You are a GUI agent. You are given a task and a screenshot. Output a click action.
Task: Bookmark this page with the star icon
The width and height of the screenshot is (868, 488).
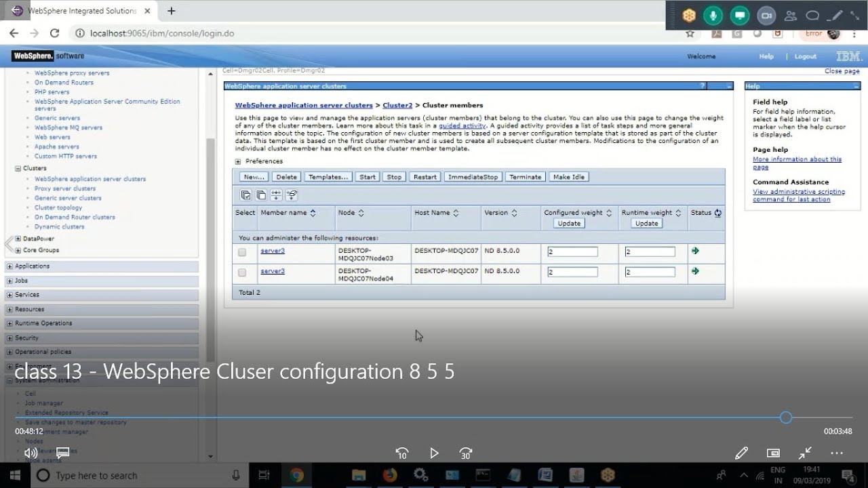point(690,33)
